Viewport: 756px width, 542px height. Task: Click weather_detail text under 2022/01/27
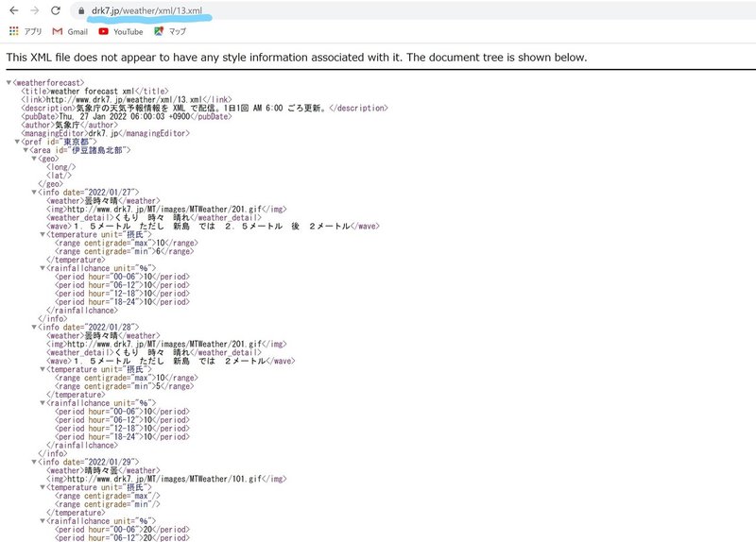coord(152,218)
